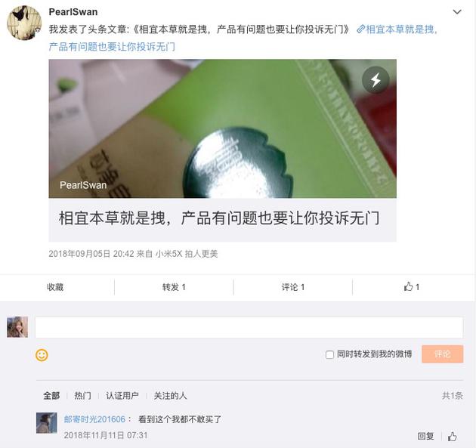Open the article cover image thumbnail

pos(223,128)
